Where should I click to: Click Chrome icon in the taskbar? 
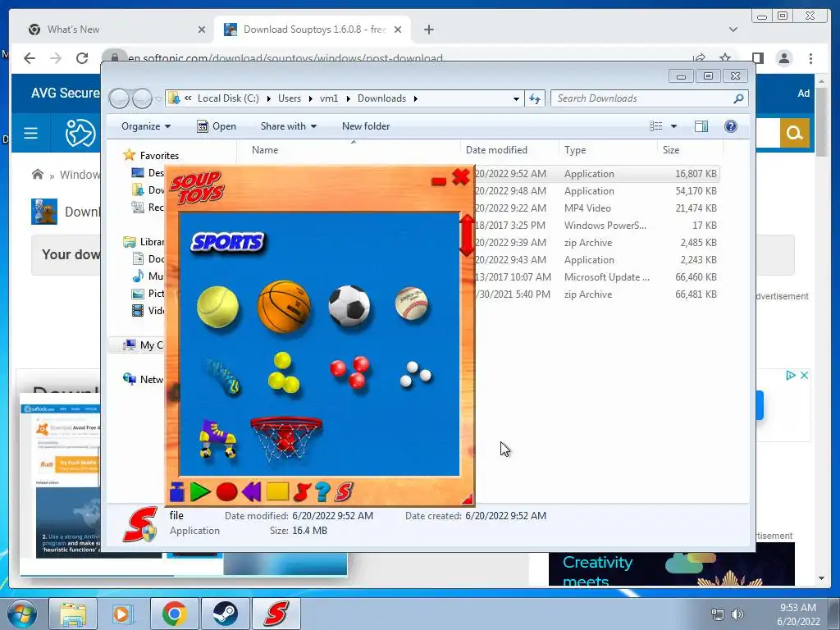174,614
